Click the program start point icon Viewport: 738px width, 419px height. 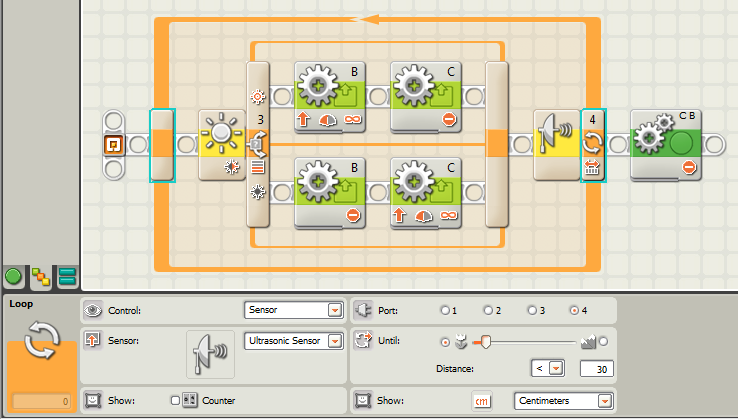115,144
